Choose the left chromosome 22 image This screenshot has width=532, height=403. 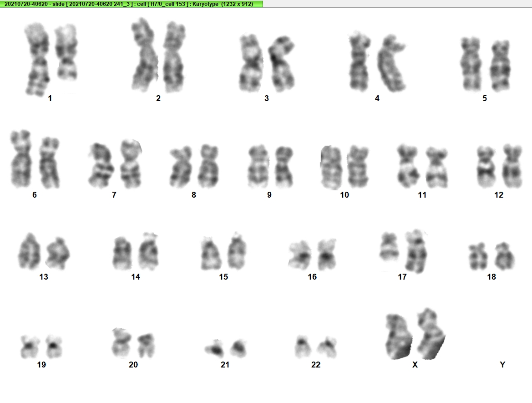tap(303, 347)
